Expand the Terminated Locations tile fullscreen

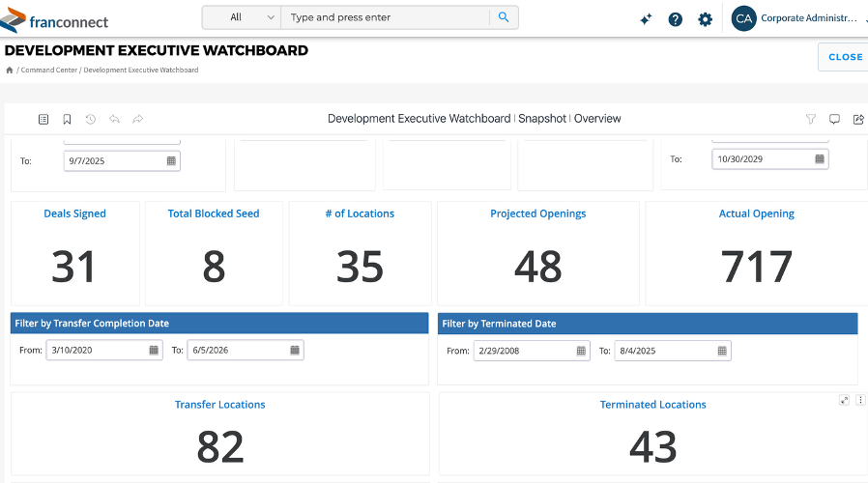click(844, 400)
